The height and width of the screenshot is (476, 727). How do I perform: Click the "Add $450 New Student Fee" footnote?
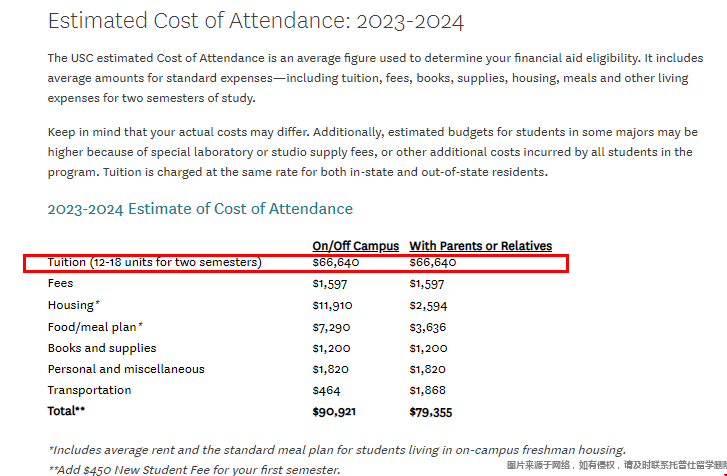(194, 469)
